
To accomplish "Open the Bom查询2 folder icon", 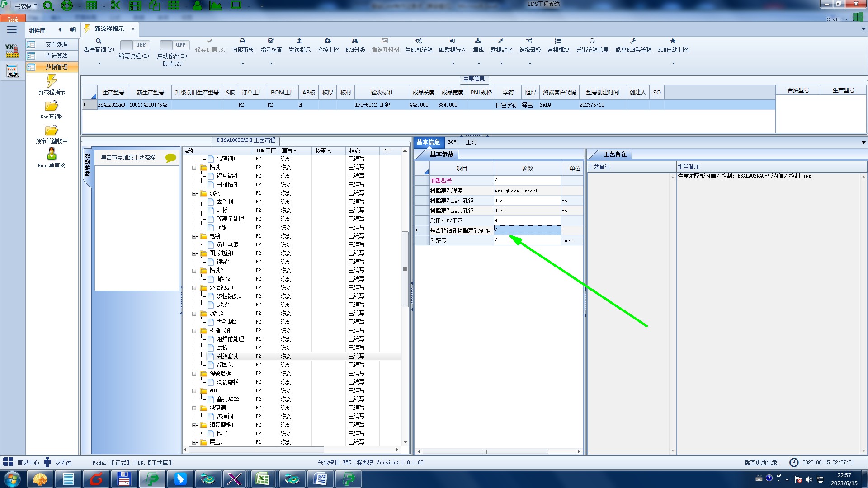I will tap(52, 106).
